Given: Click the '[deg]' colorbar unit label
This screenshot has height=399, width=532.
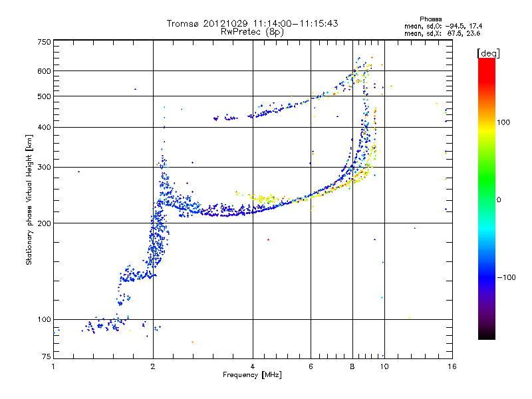Looking at the screenshot, I should (x=488, y=53).
